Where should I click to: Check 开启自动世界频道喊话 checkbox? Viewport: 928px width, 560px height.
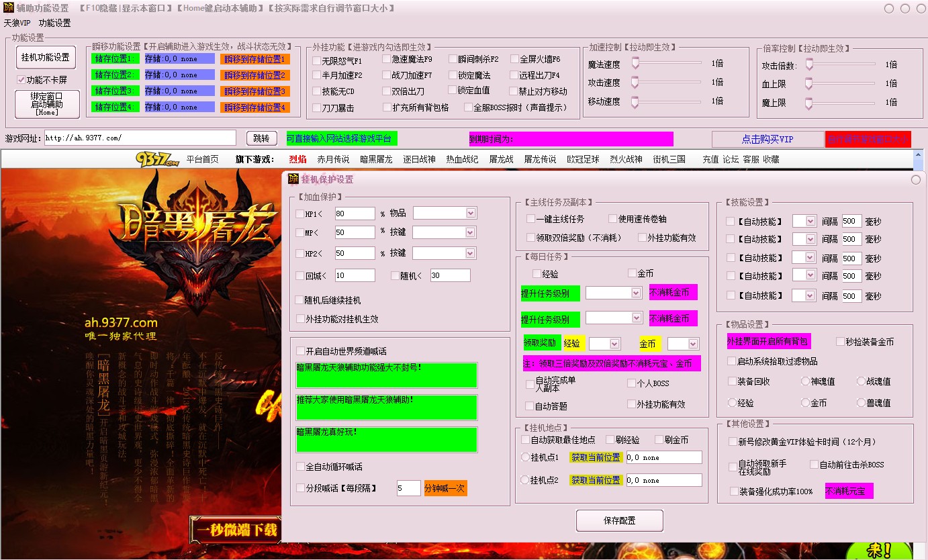[x=300, y=351]
